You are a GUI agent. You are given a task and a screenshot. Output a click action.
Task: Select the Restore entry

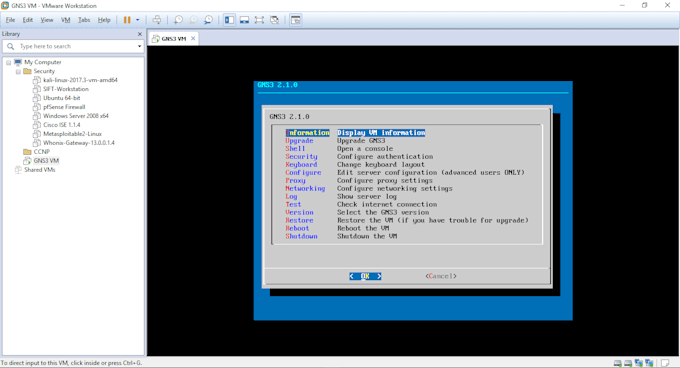(x=299, y=220)
